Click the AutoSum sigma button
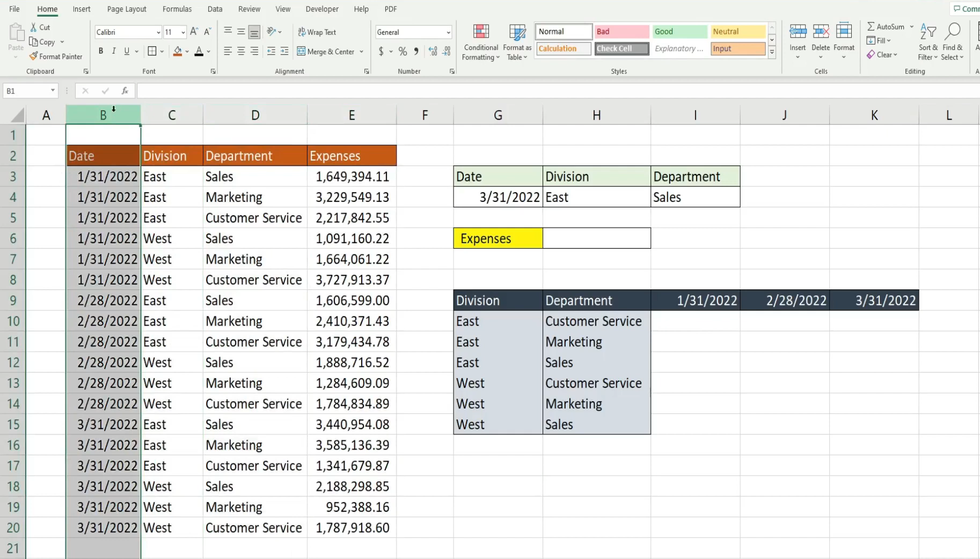The image size is (980, 559). click(x=886, y=27)
